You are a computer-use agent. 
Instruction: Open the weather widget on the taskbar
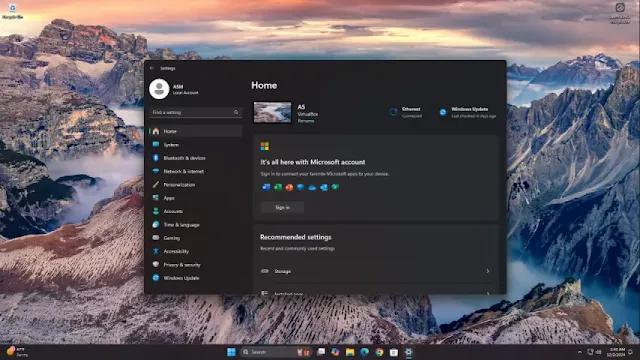(x=17, y=352)
